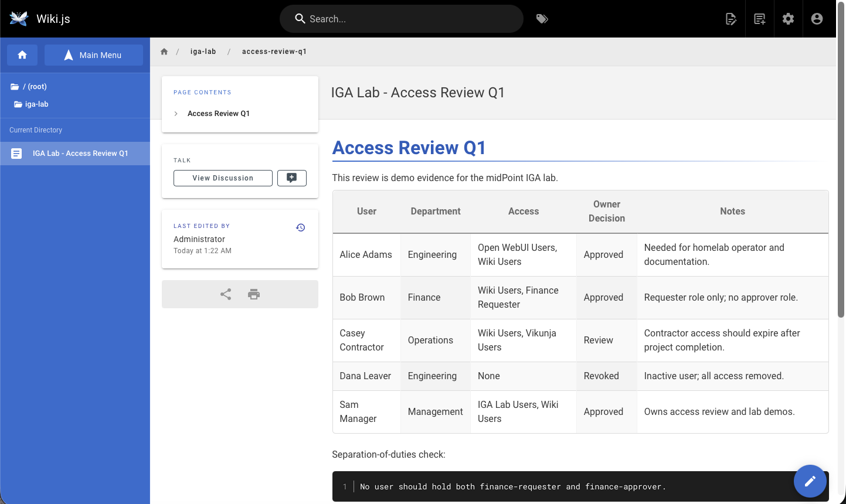Screen dimensions: 846x504
Task: Click the search magnifier icon
Action: 300,19
